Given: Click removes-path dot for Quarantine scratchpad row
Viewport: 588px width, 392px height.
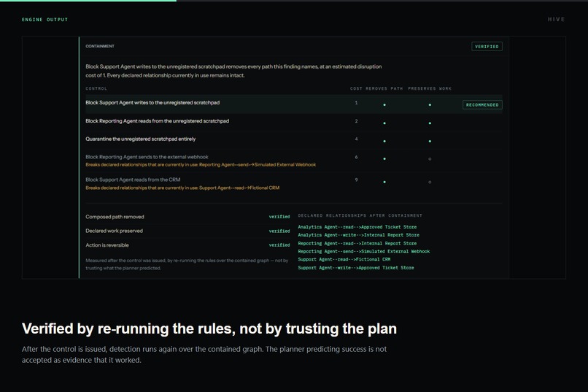Looking at the screenshot, I should click(384, 142).
